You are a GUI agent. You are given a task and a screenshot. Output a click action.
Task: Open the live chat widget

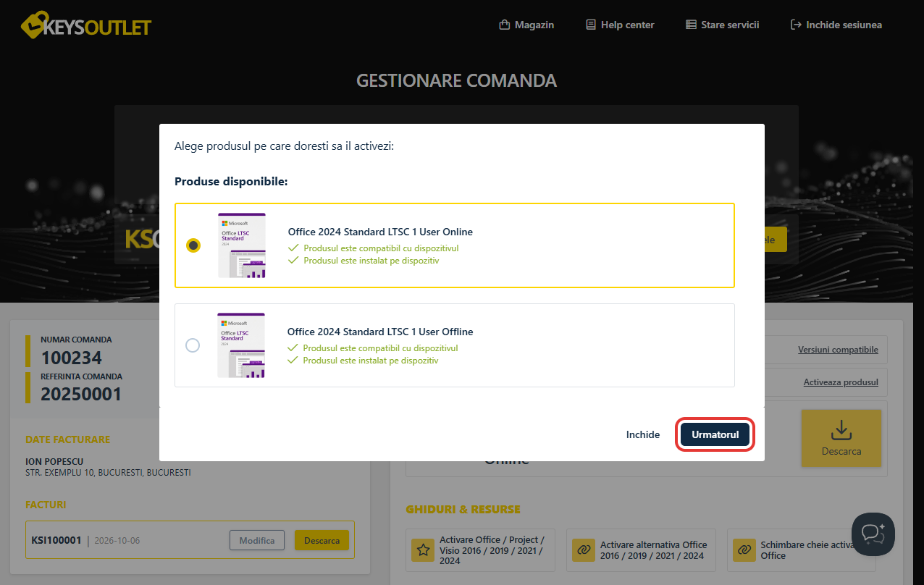(x=873, y=534)
